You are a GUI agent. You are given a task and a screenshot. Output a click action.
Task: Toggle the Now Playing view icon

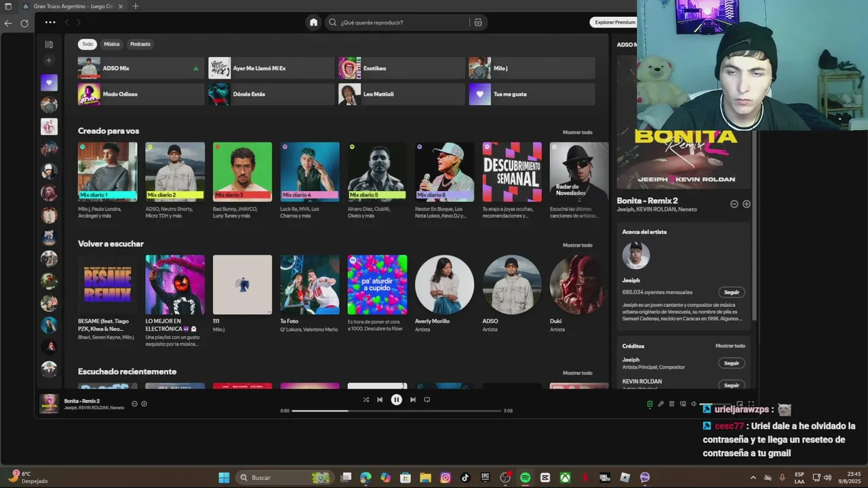coord(650,404)
